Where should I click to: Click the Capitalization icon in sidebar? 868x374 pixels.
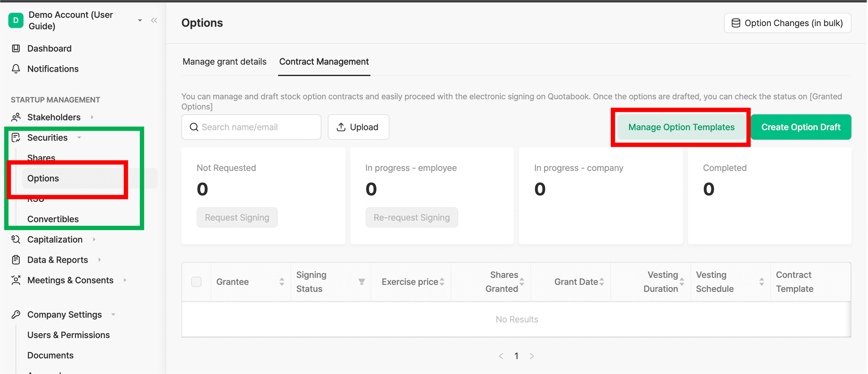pos(16,240)
